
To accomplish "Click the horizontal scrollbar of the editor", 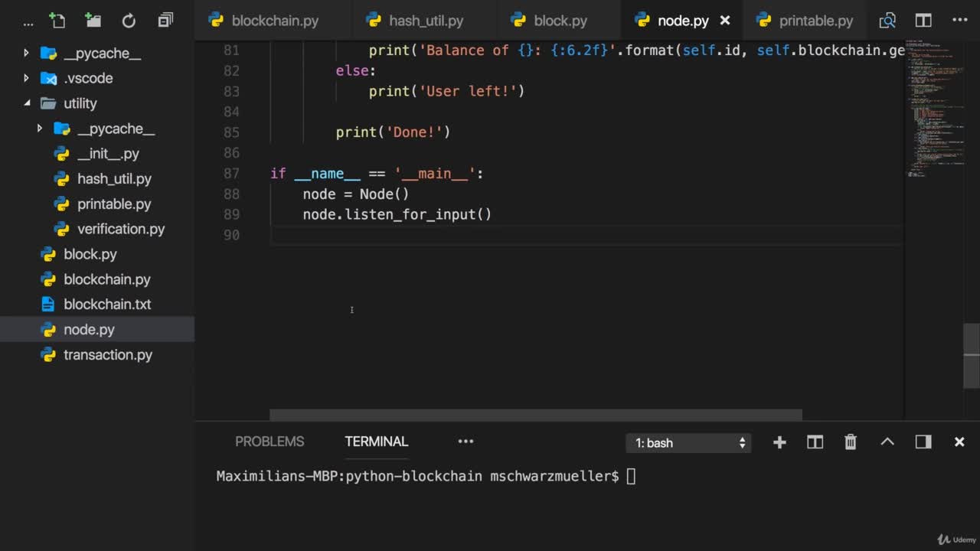I will (536, 415).
